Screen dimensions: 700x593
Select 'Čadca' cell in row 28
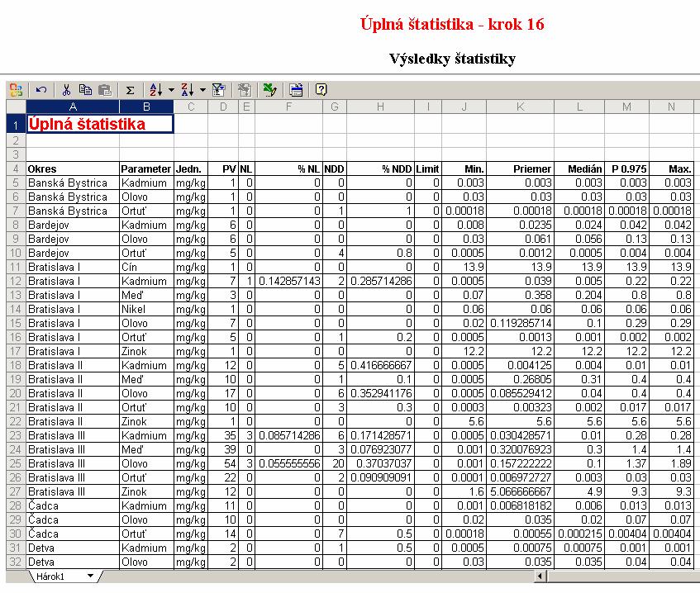(73, 505)
